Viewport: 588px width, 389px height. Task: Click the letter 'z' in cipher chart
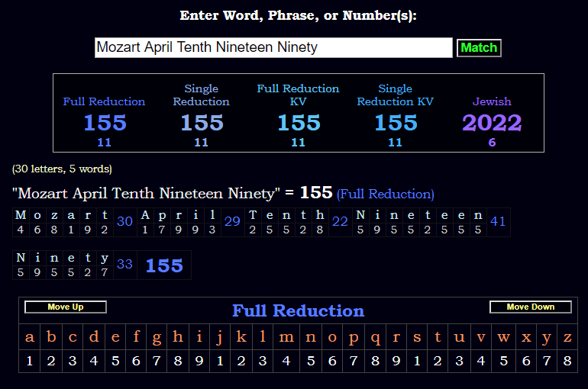point(567,337)
